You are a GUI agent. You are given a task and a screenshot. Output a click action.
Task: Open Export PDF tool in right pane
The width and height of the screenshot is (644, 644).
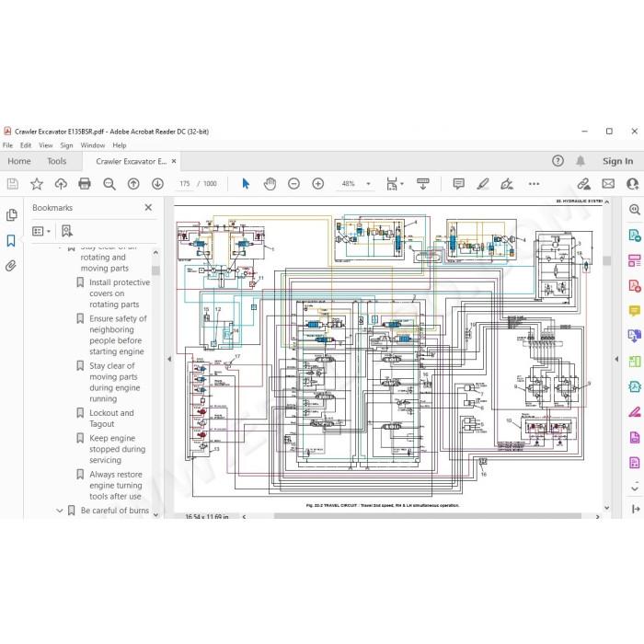tap(635, 236)
